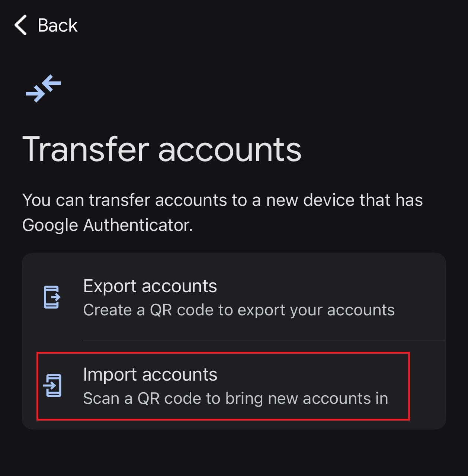Click the word "accounts" in the page heading
Viewport: 468px width, 476px height.
pyautogui.click(x=230, y=150)
